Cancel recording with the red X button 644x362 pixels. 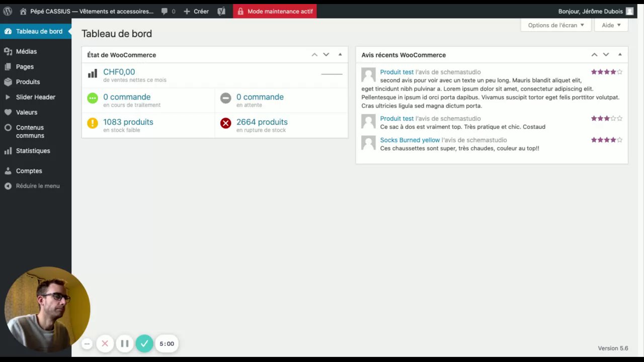pos(105,344)
